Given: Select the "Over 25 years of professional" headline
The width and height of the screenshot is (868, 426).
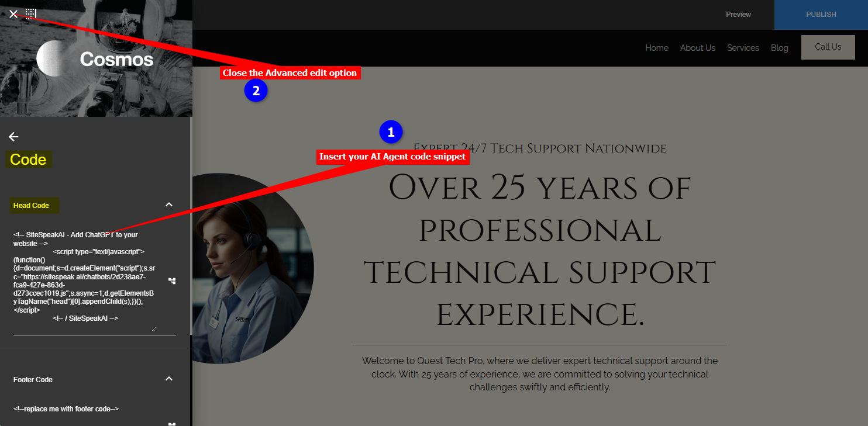Looking at the screenshot, I should 540,251.
